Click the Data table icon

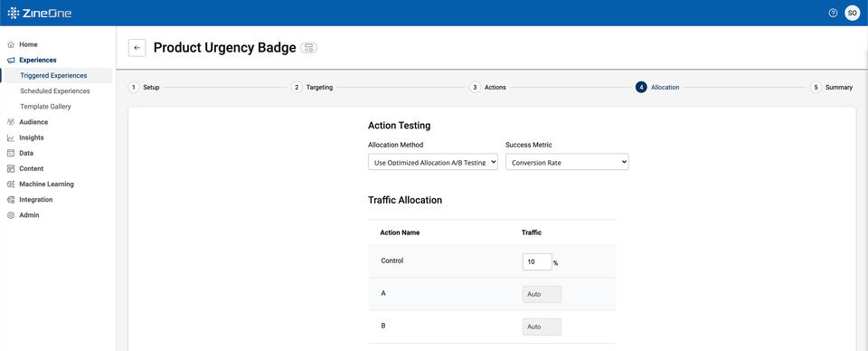11,153
